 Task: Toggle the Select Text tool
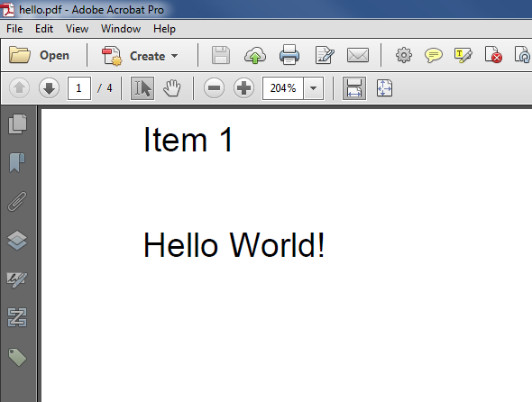coord(142,88)
